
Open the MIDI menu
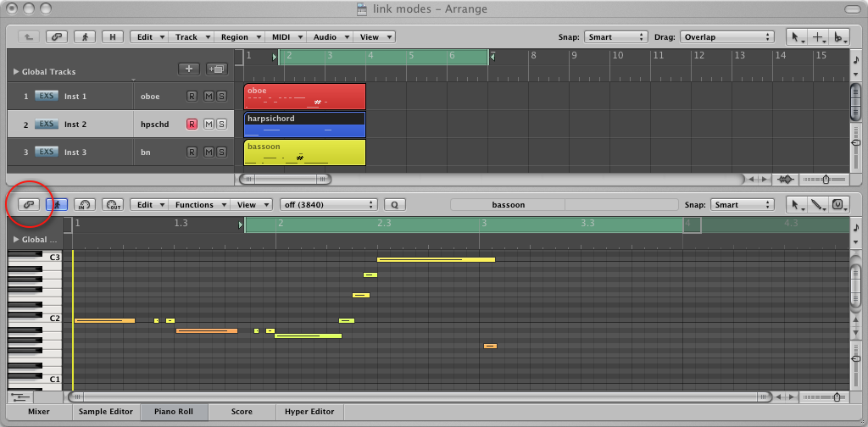(x=286, y=37)
